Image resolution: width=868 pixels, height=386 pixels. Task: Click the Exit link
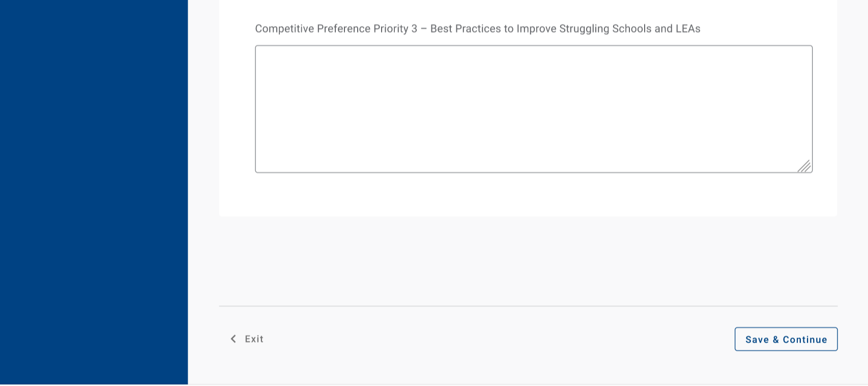(254, 339)
